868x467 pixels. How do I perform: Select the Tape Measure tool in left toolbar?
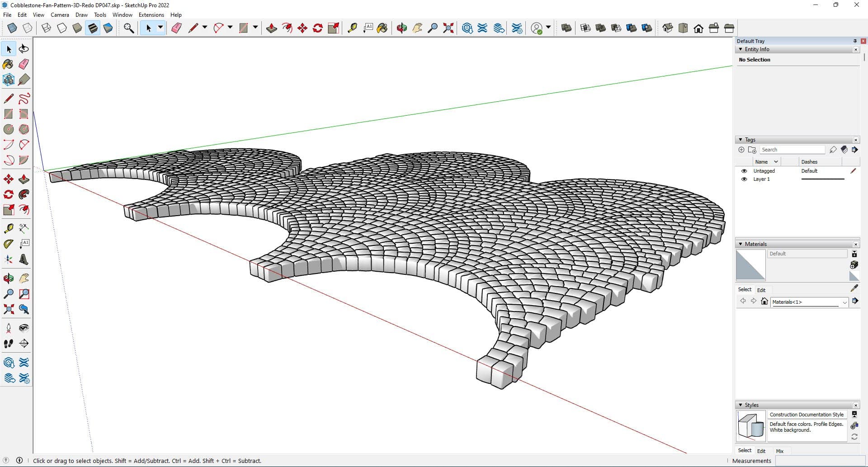click(8, 229)
